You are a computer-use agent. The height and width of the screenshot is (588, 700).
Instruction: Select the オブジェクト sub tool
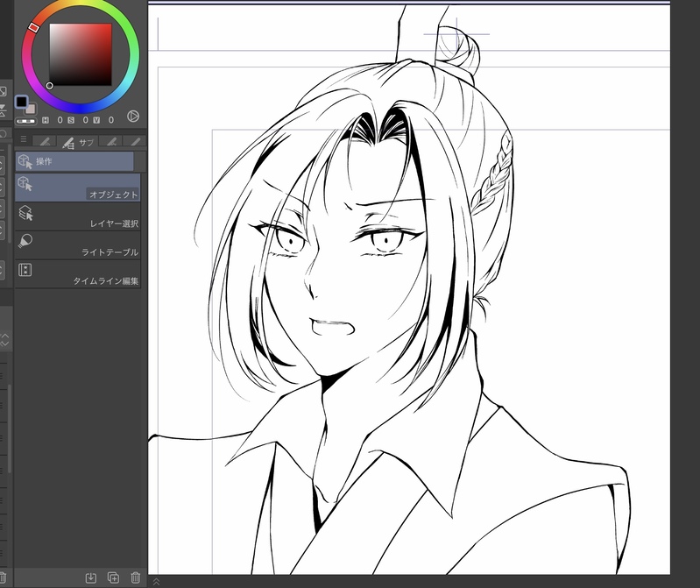78,188
